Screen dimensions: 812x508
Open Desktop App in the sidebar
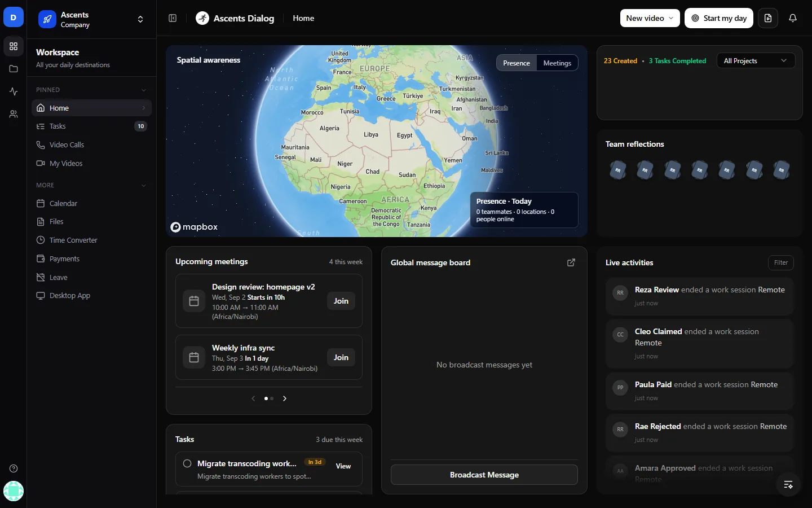(x=91, y=296)
